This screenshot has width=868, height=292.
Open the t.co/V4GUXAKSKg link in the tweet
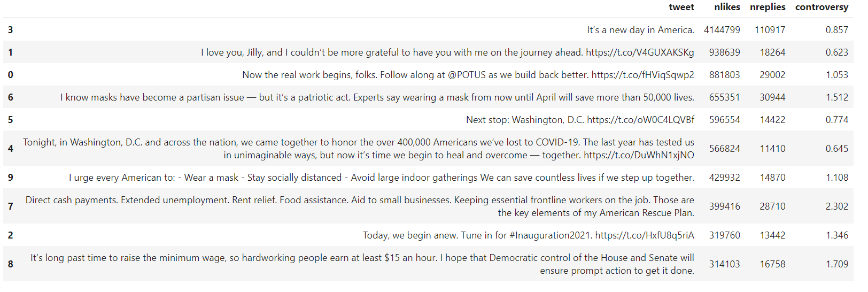coord(640,52)
